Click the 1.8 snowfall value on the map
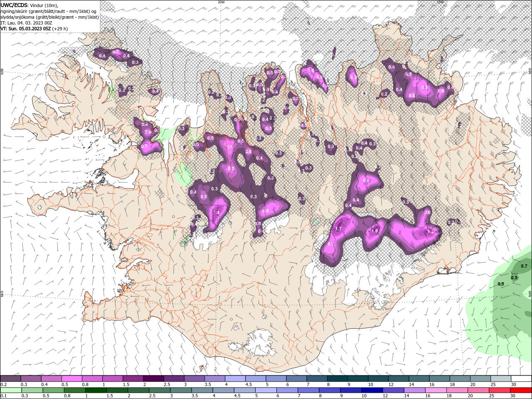Image resolution: width=532 pixels, height=399 pixels. pyautogui.click(x=374, y=231)
